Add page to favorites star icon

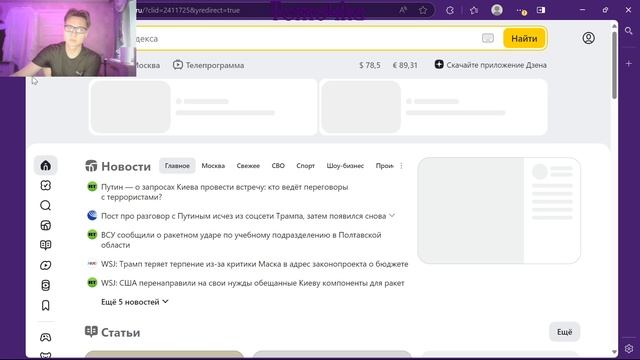423,10
